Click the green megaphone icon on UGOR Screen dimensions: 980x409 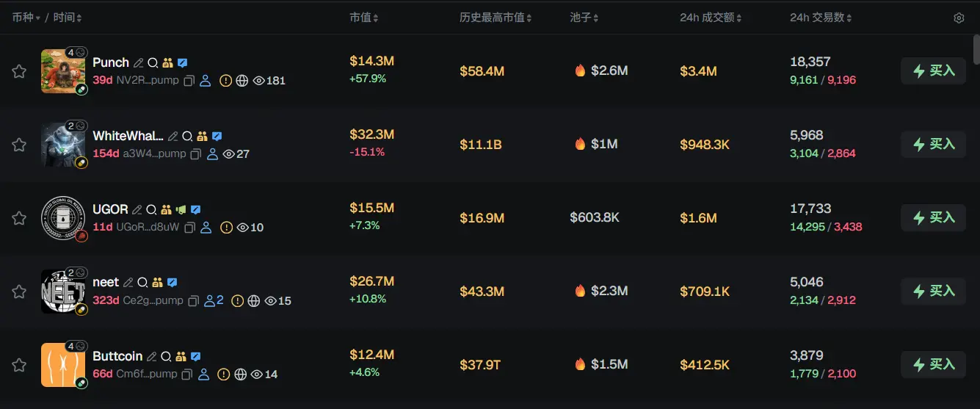181,210
